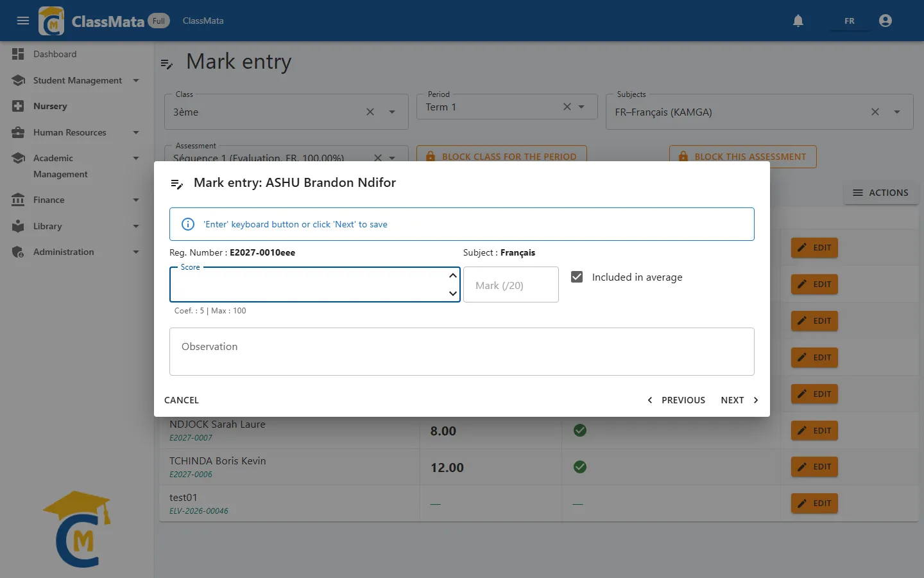The height and width of the screenshot is (578, 924).
Task: Open the Period Term 1 dropdown arrow
Action: pyautogui.click(x=581, y=107)
